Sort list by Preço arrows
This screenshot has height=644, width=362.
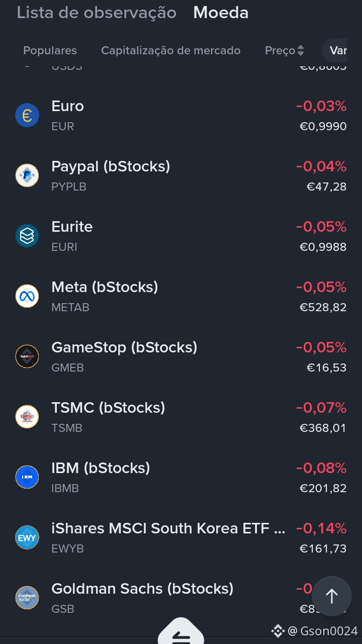coord(301,50)
